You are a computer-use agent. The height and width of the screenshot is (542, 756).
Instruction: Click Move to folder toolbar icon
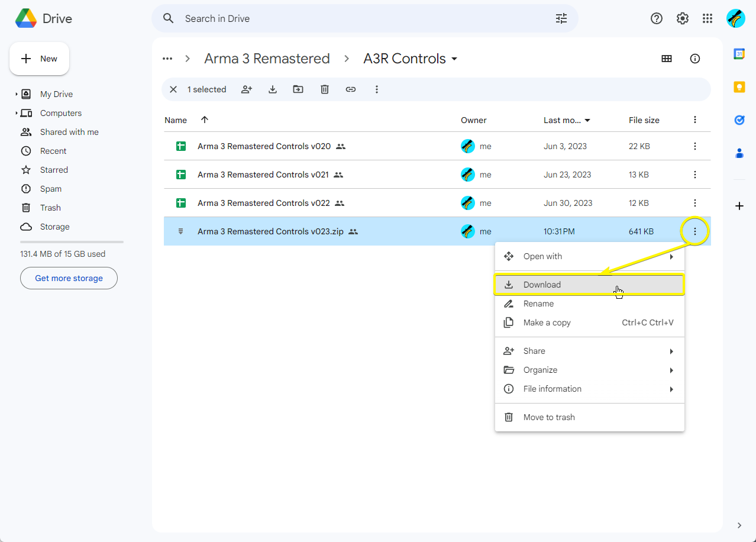(298, 89)
